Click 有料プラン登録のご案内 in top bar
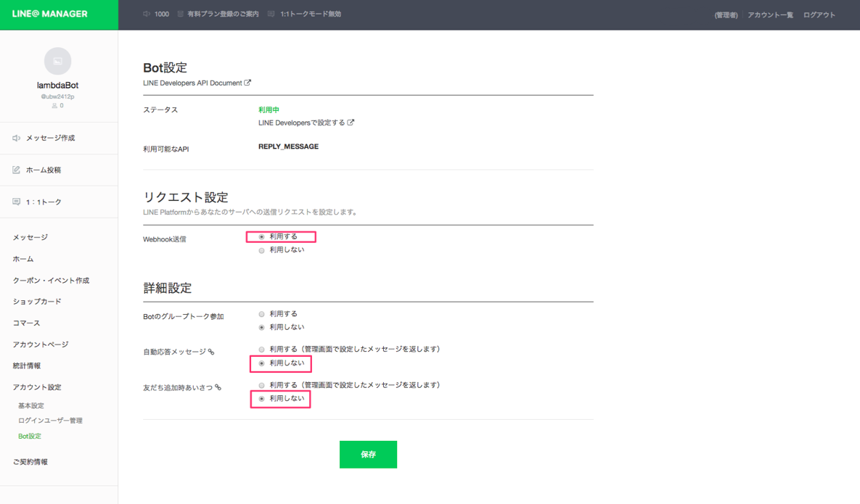Image resolution: width=860 pixels, height=504 pixels. pos(223,14)
